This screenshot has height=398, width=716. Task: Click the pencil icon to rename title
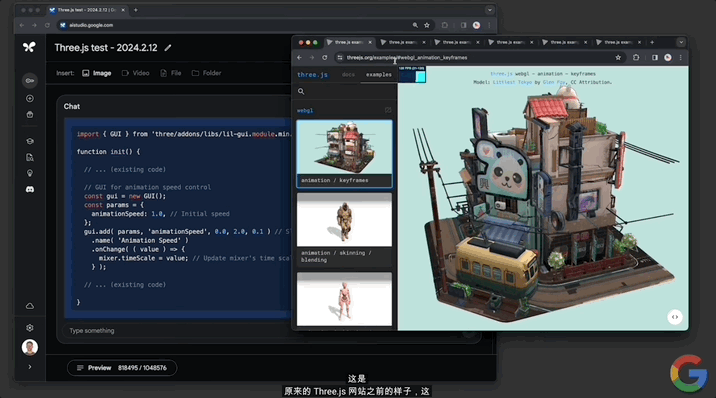[168, 47]
